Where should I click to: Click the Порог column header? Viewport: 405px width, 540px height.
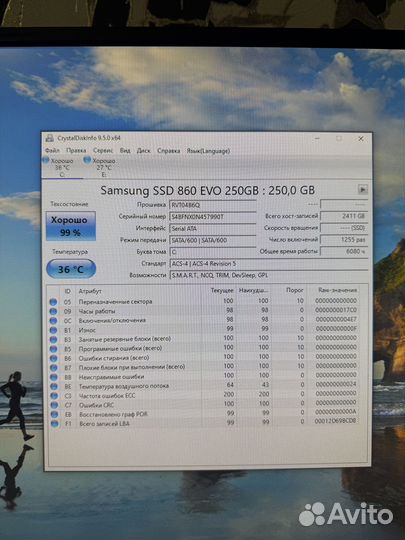point(295,290)
